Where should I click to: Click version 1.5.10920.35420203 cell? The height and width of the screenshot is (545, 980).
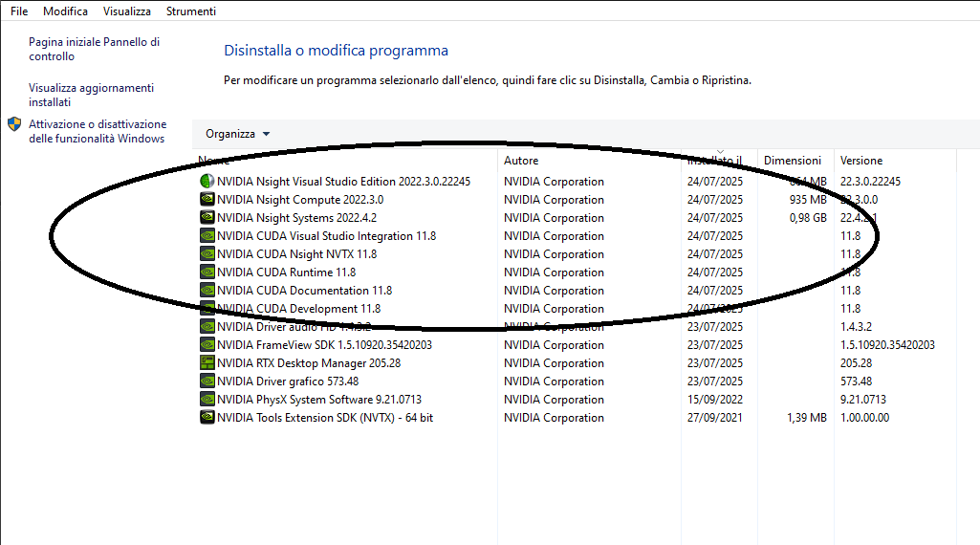(887, 344)
